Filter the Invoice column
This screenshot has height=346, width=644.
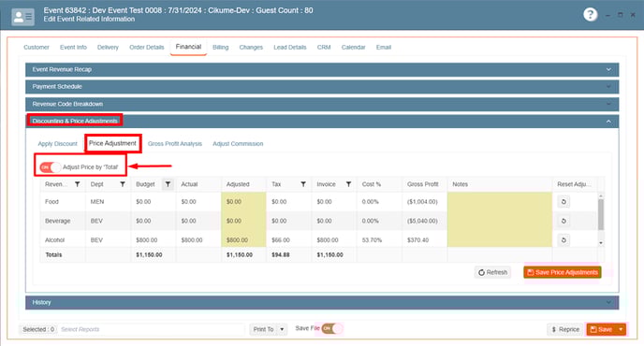(x=348, y=184)
